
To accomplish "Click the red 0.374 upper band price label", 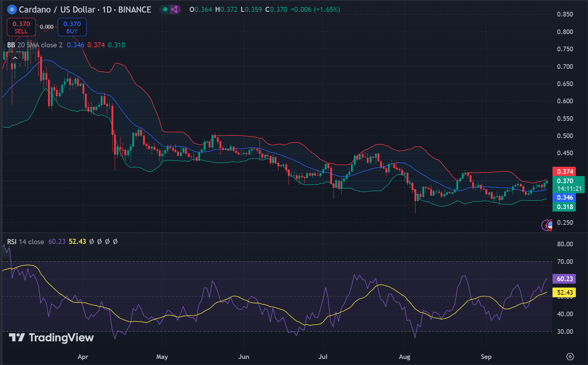I will pyautogui.click(x=564, y=172).
